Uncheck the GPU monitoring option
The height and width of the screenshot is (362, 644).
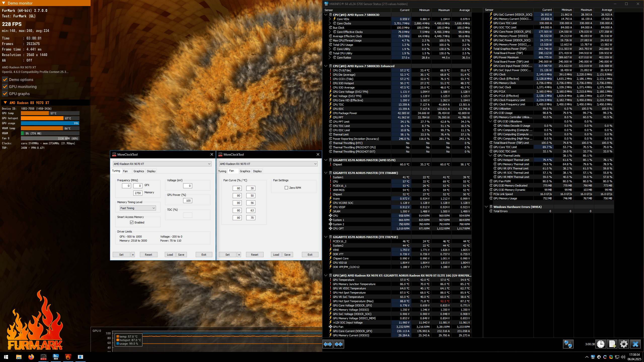tap(5, 87)
